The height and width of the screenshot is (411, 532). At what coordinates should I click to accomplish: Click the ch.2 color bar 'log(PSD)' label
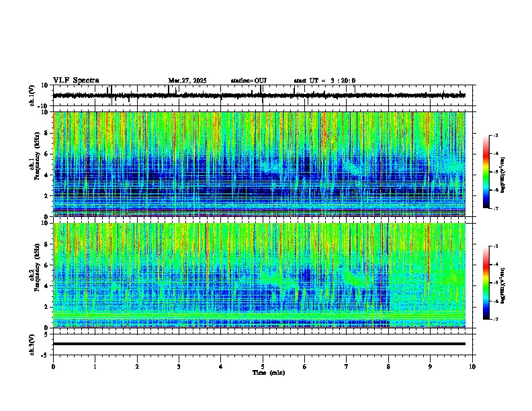[x=503, y=285]
